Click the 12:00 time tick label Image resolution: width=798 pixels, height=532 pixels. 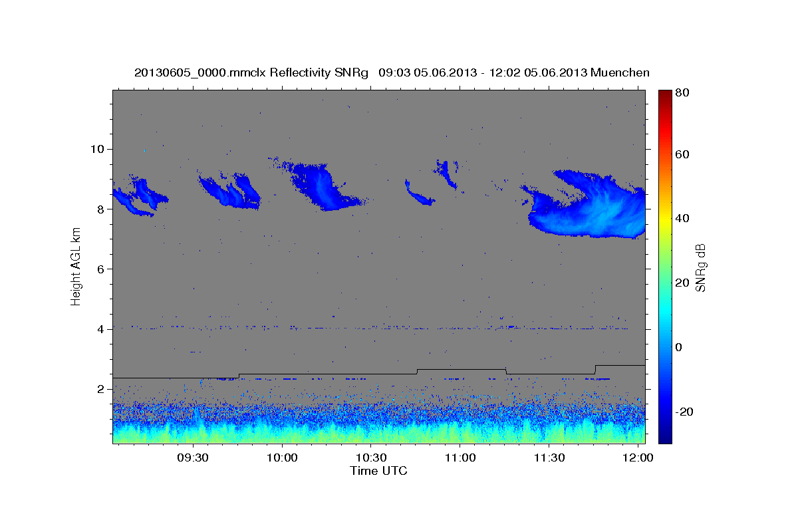pos(638,458)
